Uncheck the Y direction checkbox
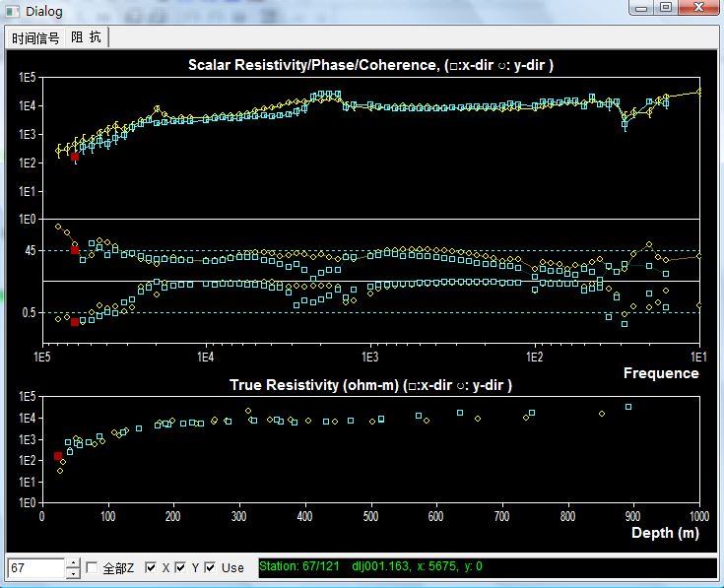The image size is (724, 588). [x=180, y=567]
